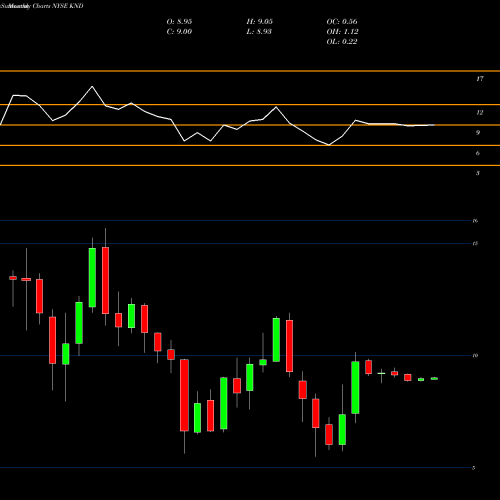Viewport: 500px width, 500px height.
Task: Click the "5" price label on the candlestick axis
Action: coord(473,468)
